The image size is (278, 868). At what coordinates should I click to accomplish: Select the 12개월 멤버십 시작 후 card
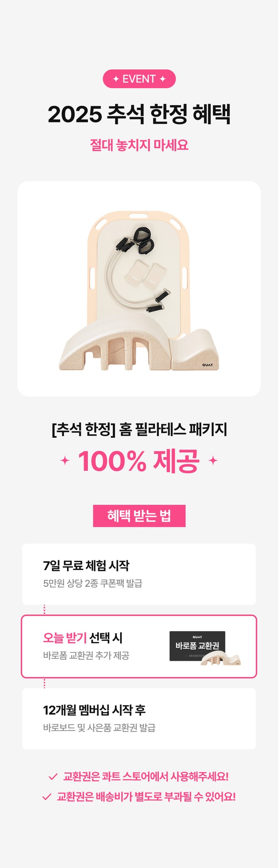pos(139,718)
